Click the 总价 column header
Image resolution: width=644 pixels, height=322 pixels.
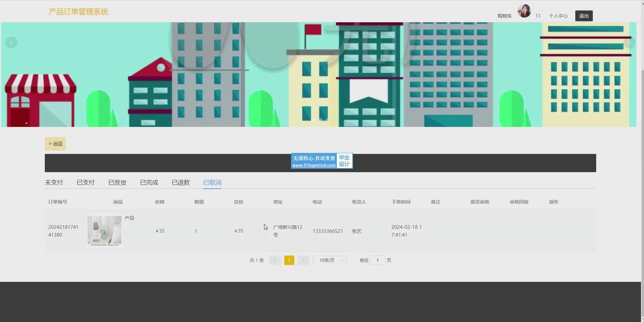coord(238,202)
